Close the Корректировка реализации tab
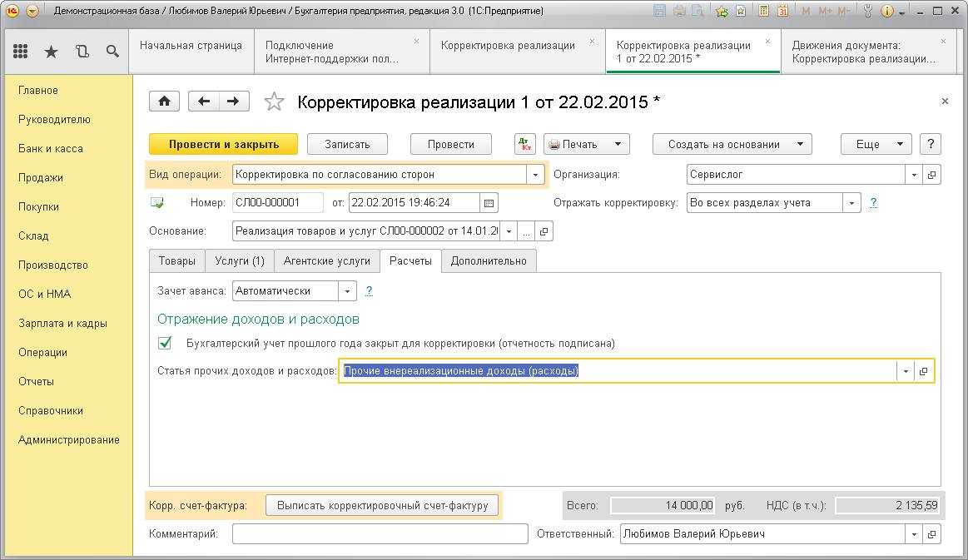This screenshot has width=968, height=560. pos(592,41)
